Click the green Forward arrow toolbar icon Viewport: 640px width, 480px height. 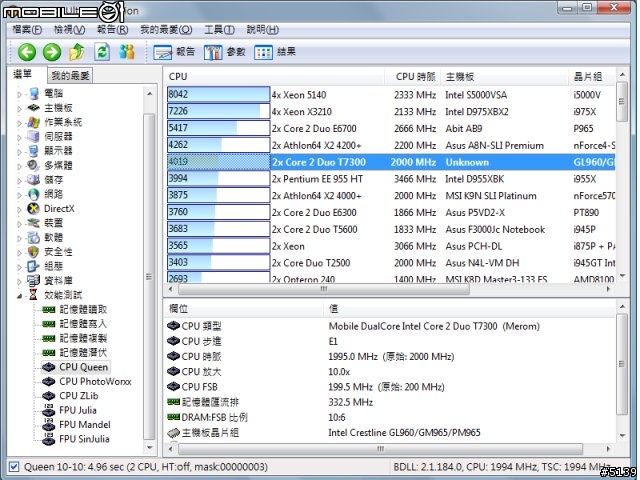[x=52, y=52]
